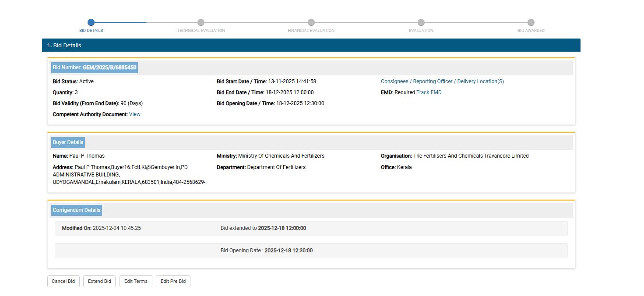Open Edit Terms
This screenshot has height=296, width=644.
click(136, 281)
